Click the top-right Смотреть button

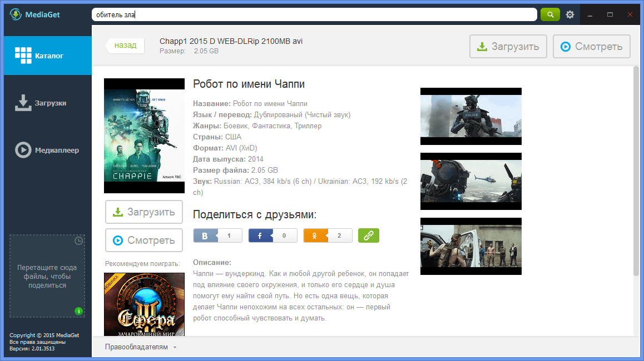coord(591,46)
